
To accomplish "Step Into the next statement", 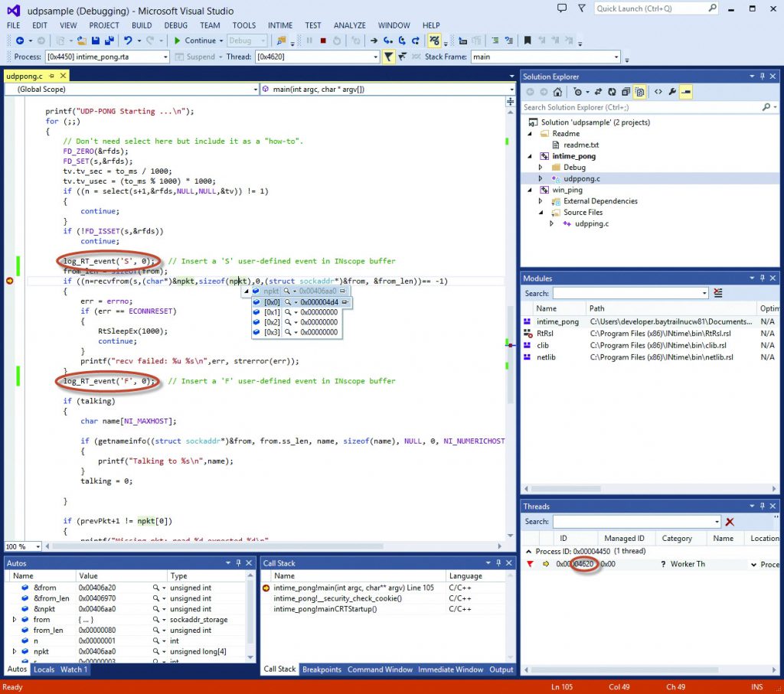I will tap(388, 41).
